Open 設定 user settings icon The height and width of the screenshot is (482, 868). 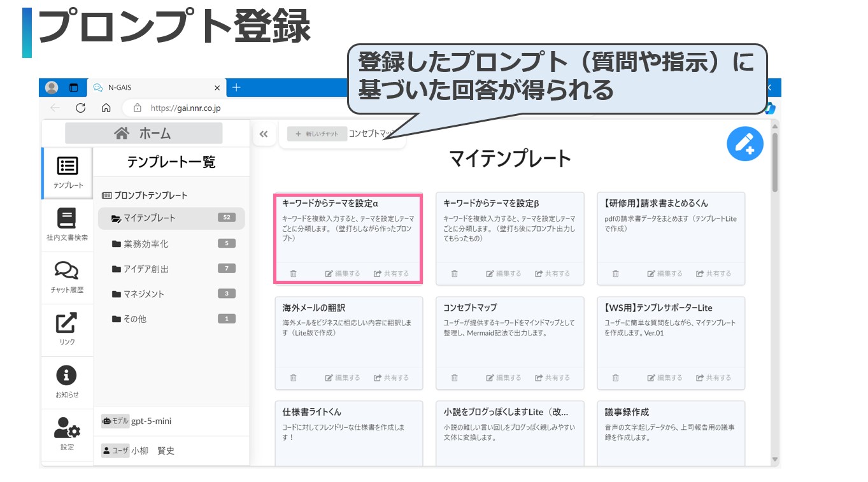(67, 428)
